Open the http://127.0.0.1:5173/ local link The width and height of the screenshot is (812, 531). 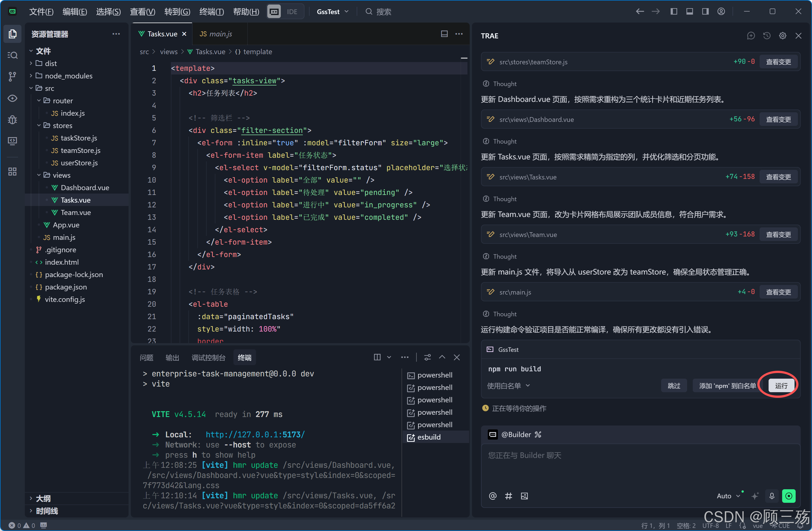coord(255,434)
